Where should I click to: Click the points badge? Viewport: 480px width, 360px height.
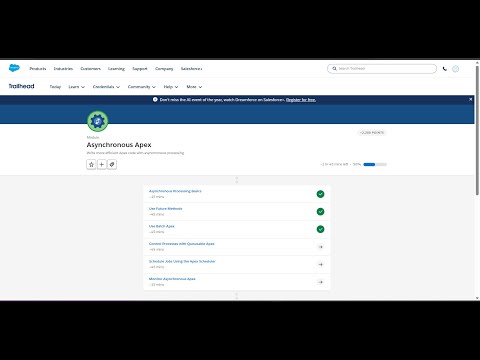click(372, 132)
